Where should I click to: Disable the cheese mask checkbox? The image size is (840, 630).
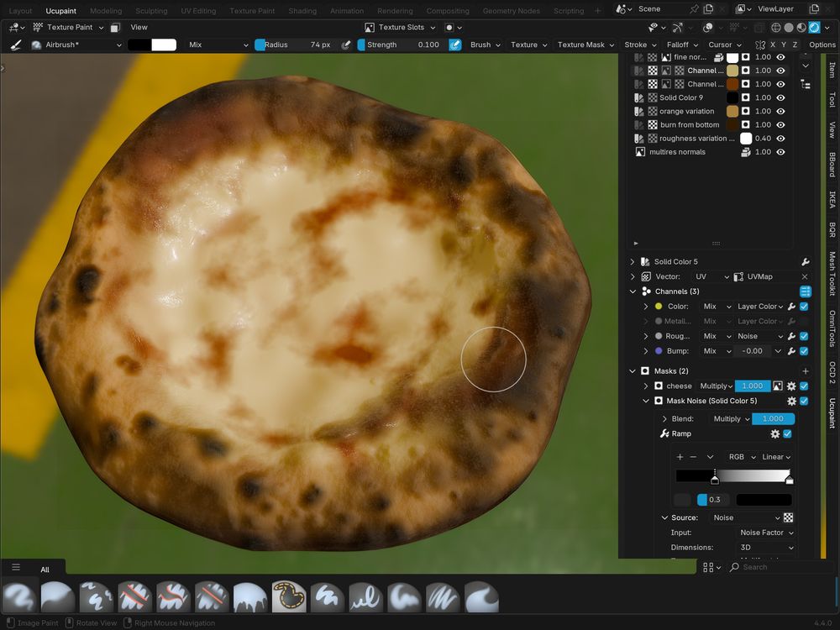[x=804, y=386]
